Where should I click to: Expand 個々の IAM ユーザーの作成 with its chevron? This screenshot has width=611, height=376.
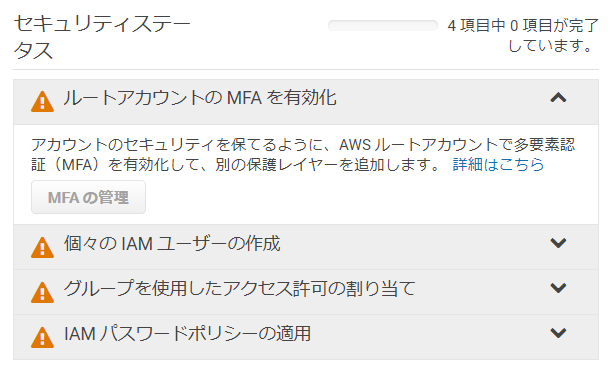click(558, 243)
